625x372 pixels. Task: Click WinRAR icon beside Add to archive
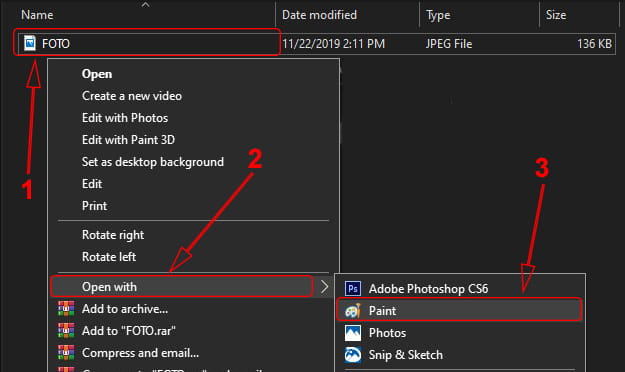click(66, 309)
